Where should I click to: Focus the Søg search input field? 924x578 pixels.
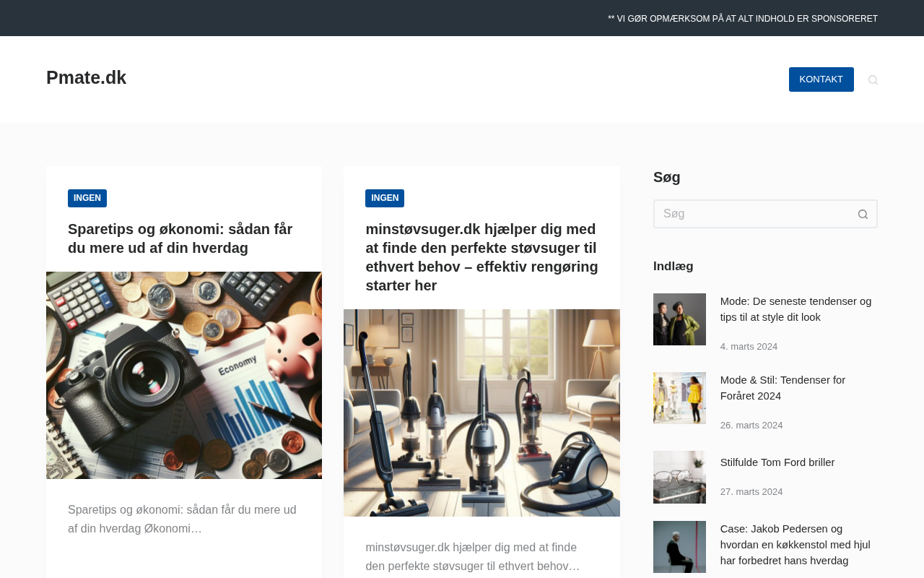751,214
